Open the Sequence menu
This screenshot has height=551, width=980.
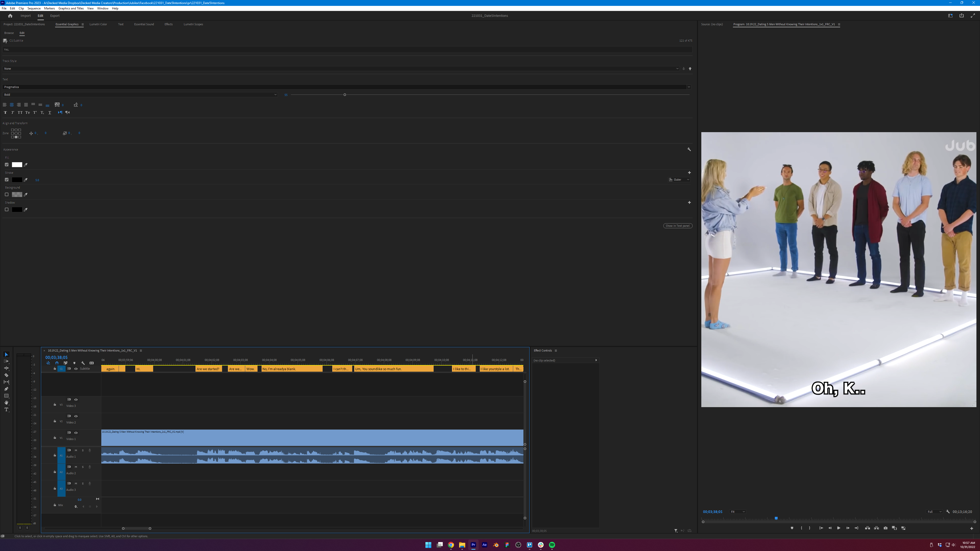click(34, 8)
